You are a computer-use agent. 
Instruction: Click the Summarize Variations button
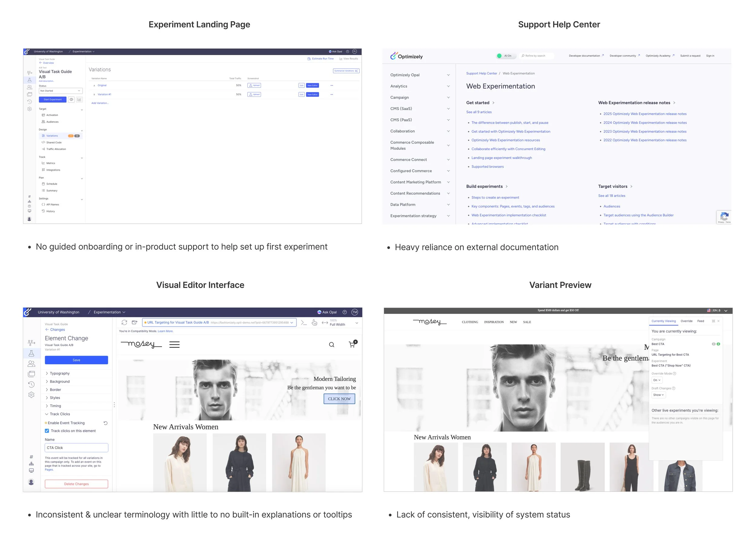click(x=346, y=71)
